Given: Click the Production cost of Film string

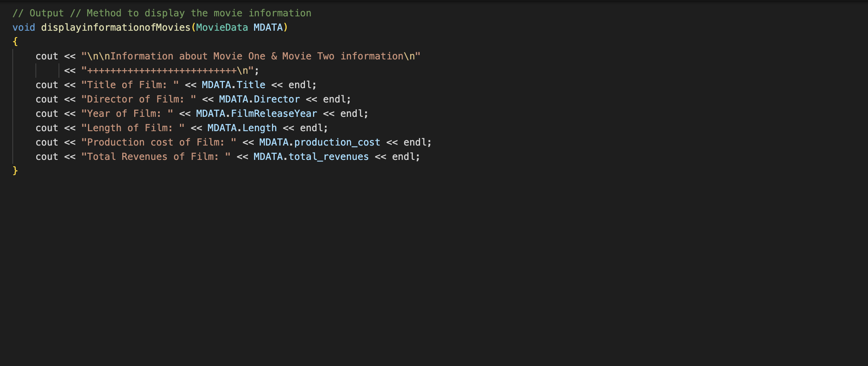Looking at the screenshot, I should (157, 142).
